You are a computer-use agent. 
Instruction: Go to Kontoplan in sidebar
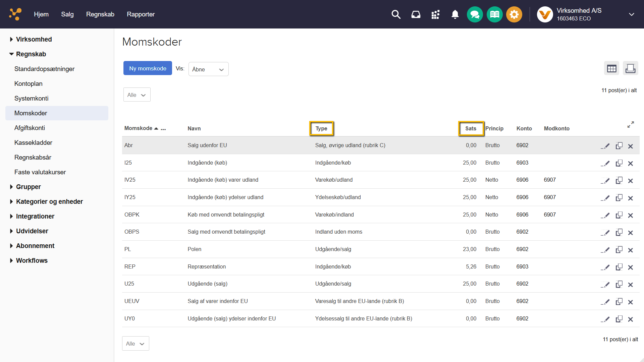pos(28,83)
